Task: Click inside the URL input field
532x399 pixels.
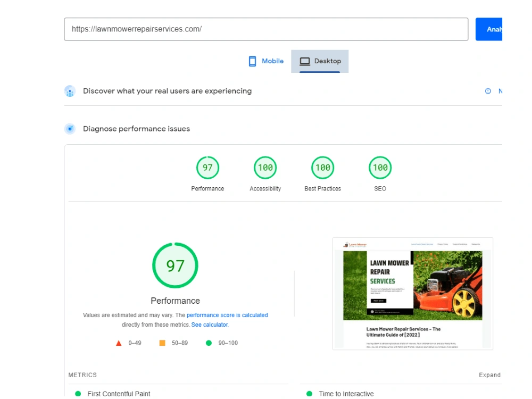Action: [266, 29]
